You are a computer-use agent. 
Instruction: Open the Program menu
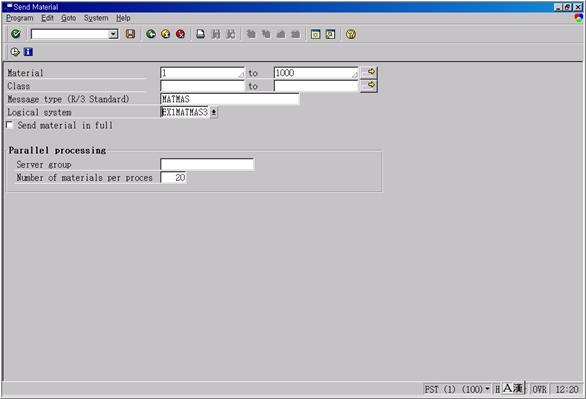point(20,18)
